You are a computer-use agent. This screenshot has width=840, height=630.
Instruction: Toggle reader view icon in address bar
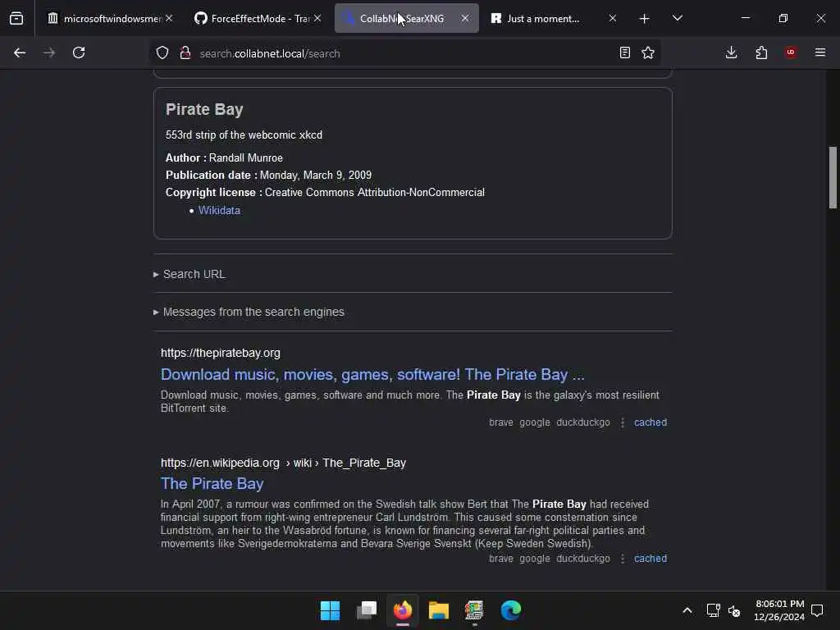624,52
